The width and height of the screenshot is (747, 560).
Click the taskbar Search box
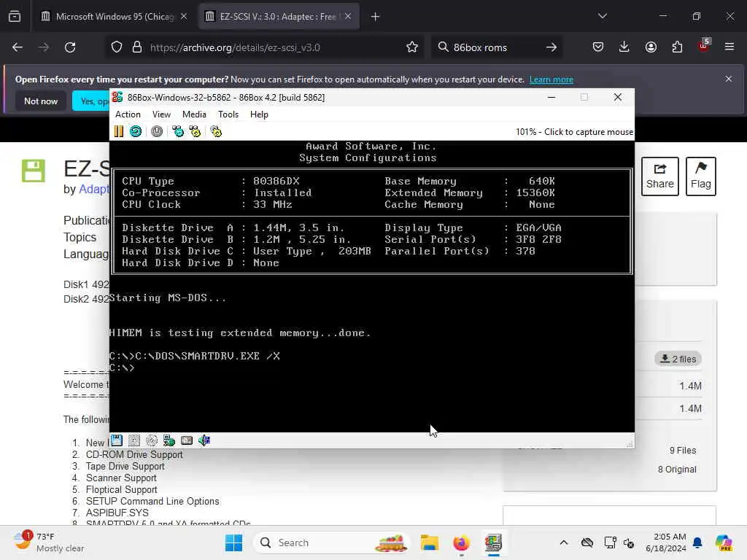tap(332, 542)
